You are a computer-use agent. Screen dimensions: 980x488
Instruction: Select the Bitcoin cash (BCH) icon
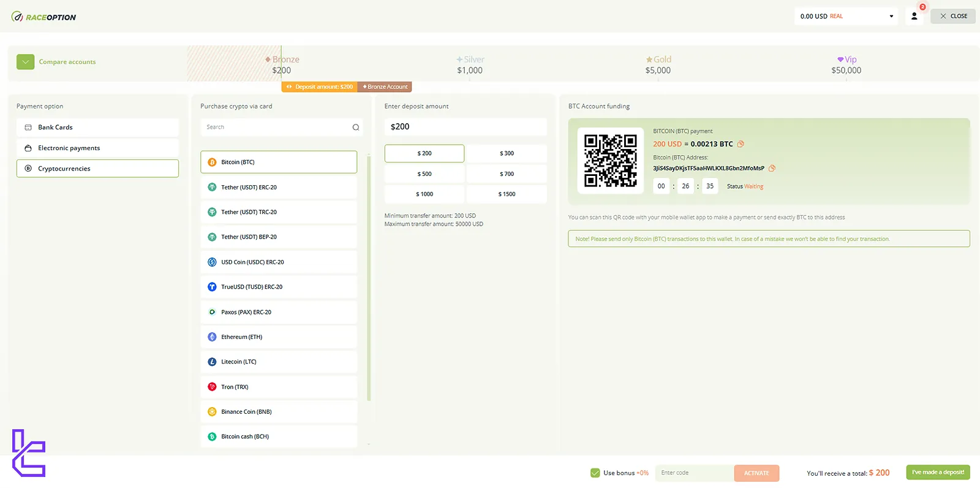point(212,437)
